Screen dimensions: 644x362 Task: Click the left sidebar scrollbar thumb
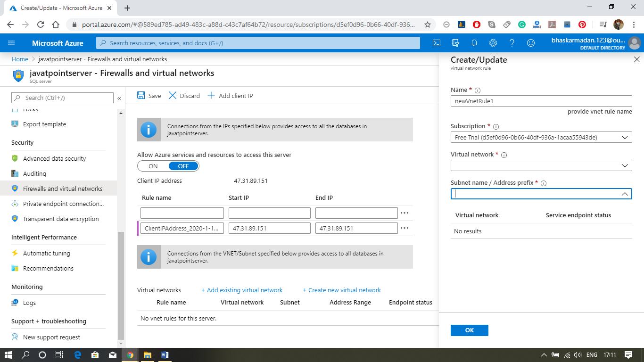click(x=121, y=285)
